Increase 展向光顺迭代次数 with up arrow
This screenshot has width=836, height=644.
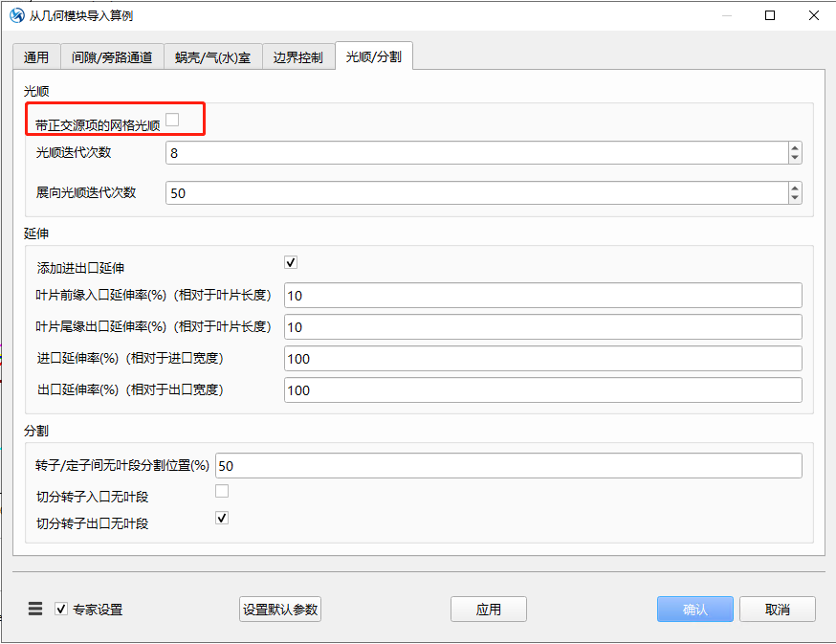point(795,189)
